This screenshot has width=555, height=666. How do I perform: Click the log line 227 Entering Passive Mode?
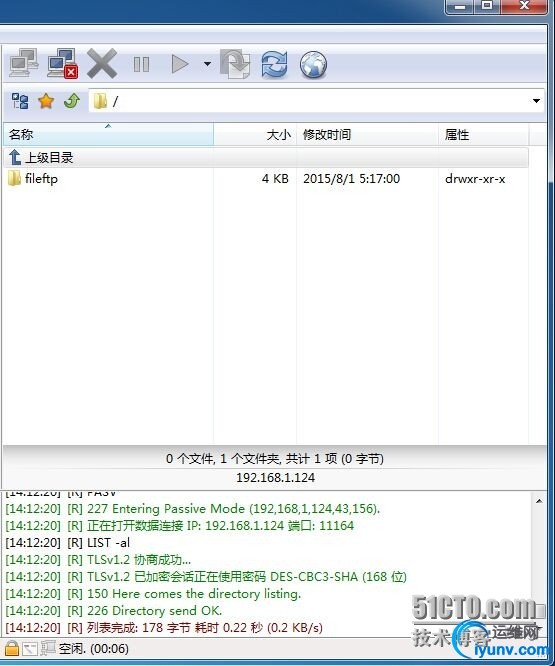point(193,508)
